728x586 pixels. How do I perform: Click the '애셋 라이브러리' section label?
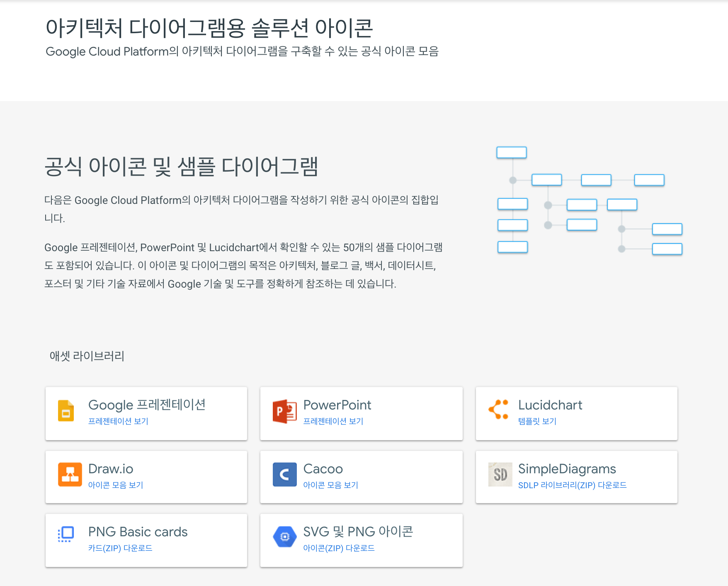(87, 356)
